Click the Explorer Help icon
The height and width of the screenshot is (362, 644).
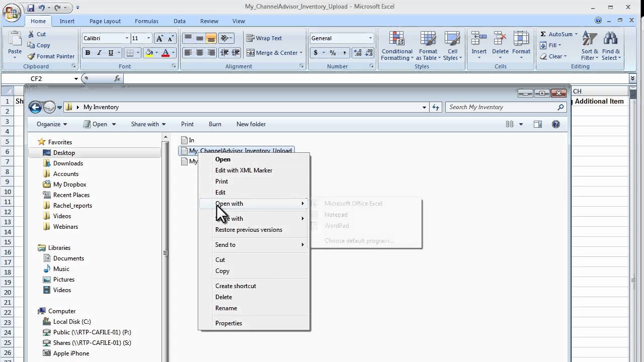556,124
